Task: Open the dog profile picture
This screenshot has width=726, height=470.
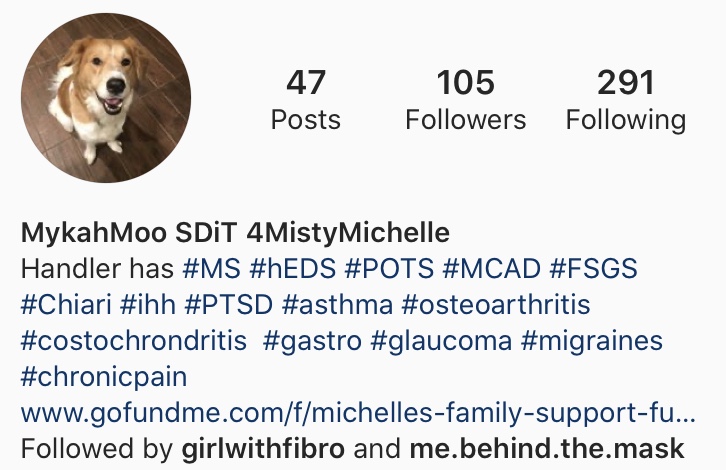Action: 106,98
